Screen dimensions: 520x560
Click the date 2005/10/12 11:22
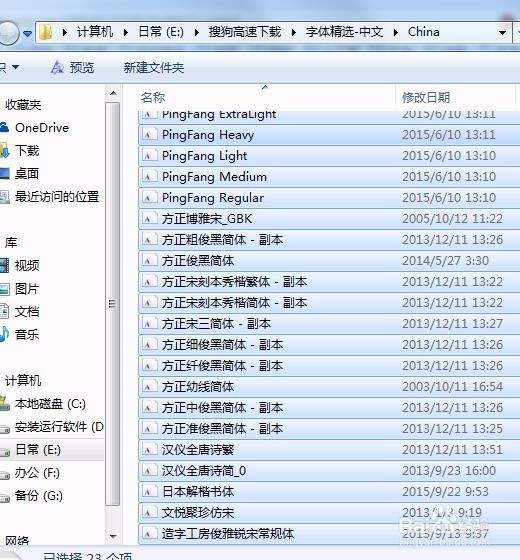pyautogui.click(x=452, y=219)
